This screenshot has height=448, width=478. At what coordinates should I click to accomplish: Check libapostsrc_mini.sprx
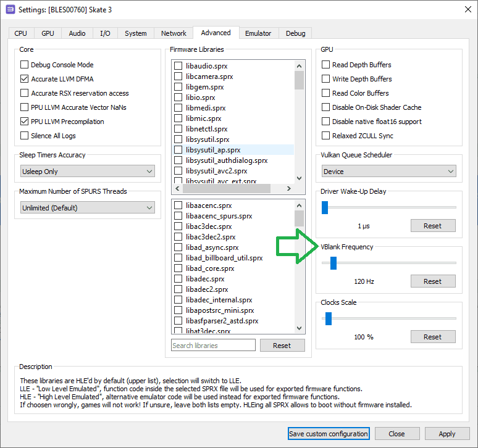click(178, 310)
